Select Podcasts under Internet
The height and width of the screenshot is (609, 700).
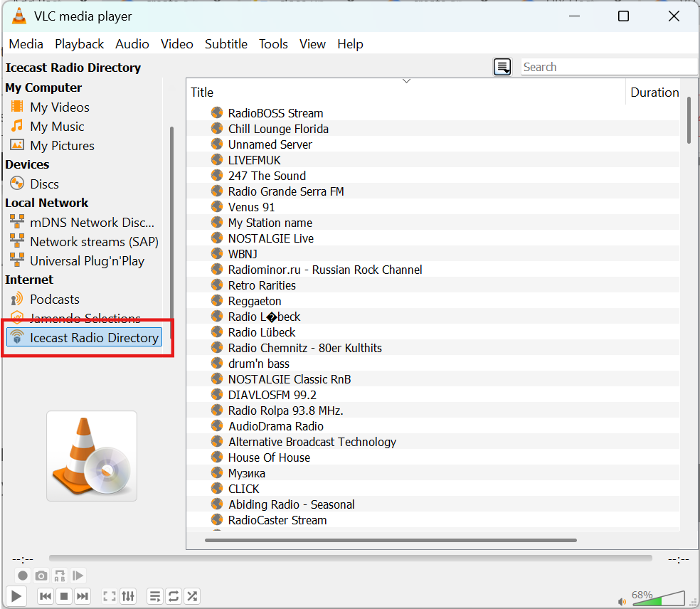(x=55, y=299)
